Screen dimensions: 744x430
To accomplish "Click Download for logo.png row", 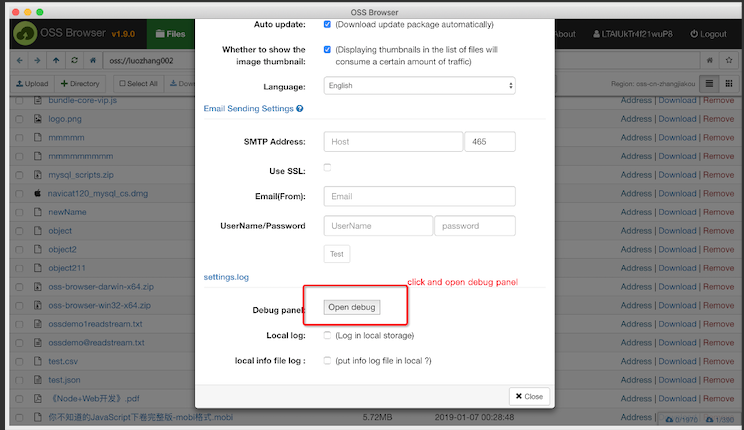I will (677, 119).
